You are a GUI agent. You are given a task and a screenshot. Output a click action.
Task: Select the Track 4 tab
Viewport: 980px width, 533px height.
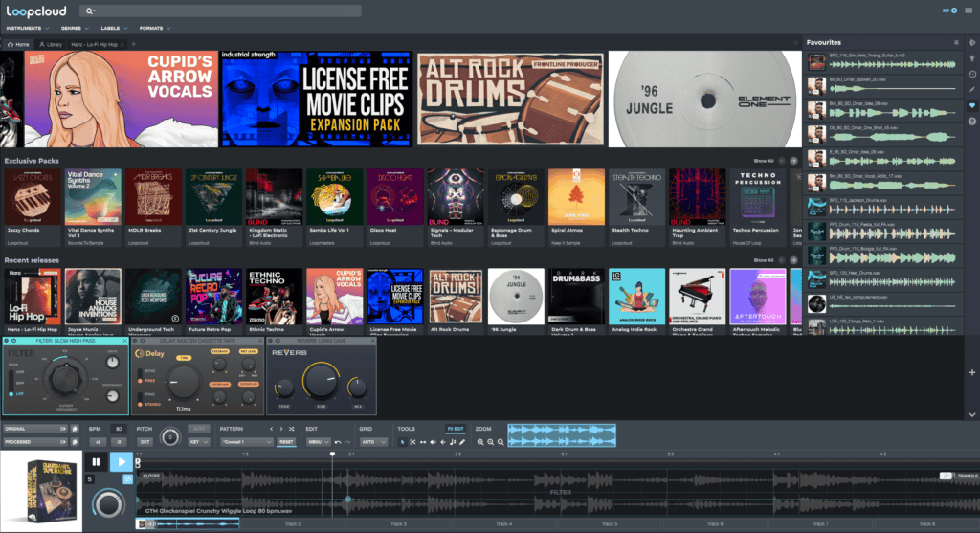(x=503, y=523)
